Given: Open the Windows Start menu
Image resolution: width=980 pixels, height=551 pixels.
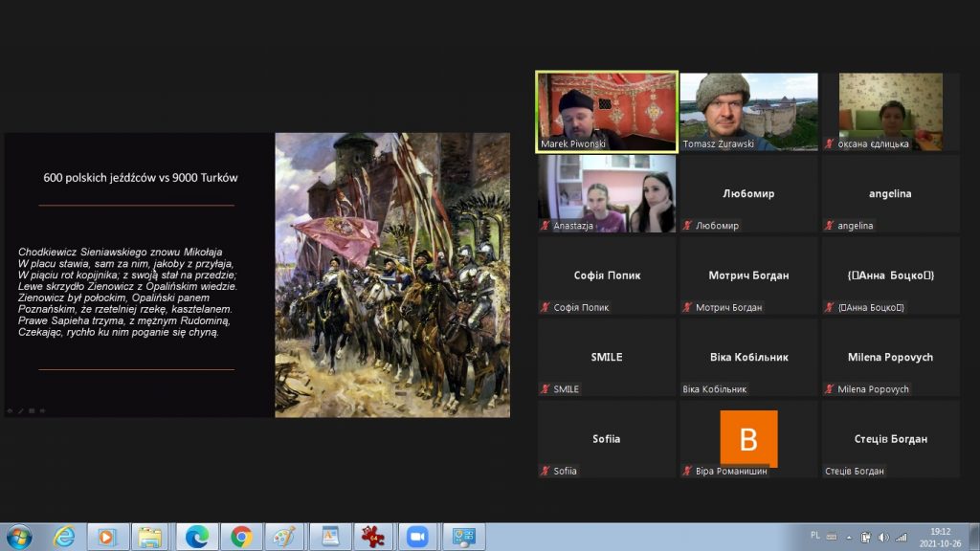Looking at the screenshot, I should pyautogui.click(x=19, y=537).
